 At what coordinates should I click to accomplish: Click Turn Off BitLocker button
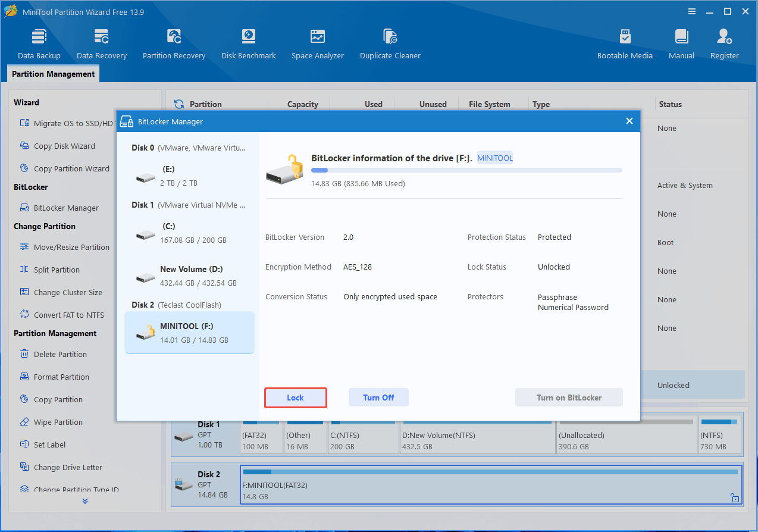378,398
